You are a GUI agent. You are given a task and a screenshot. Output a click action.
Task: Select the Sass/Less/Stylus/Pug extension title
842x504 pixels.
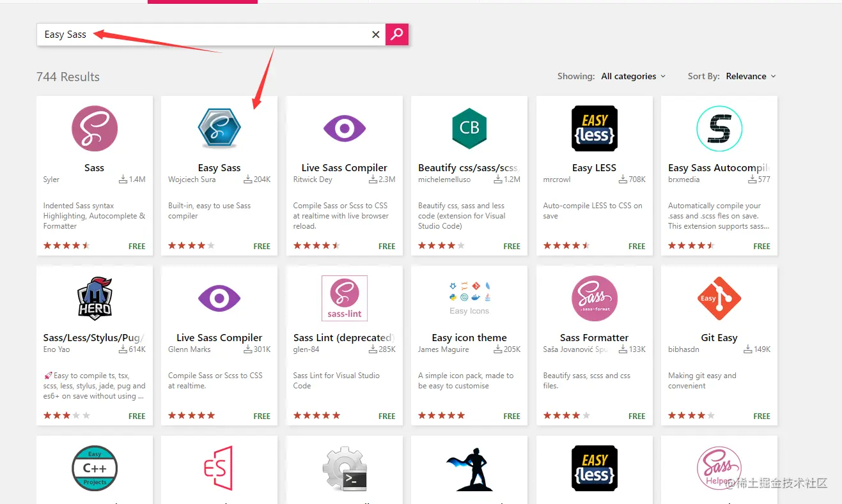pos(93,338)
